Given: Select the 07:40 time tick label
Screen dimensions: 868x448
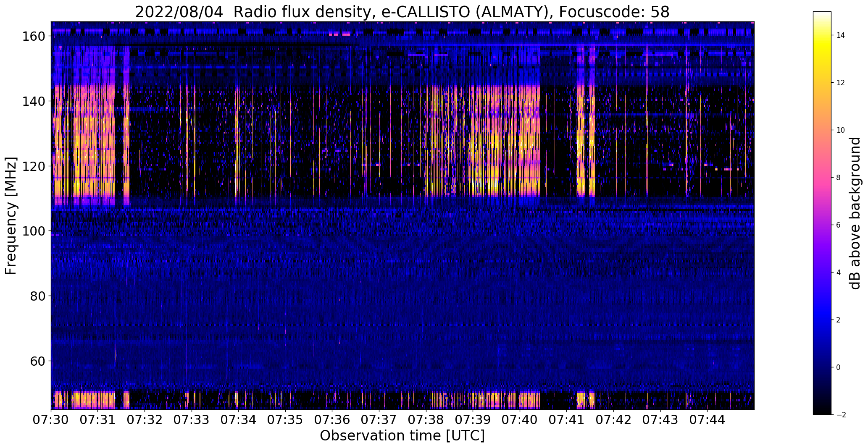Looking at the screenshot, I should click(x=520, y=420).
